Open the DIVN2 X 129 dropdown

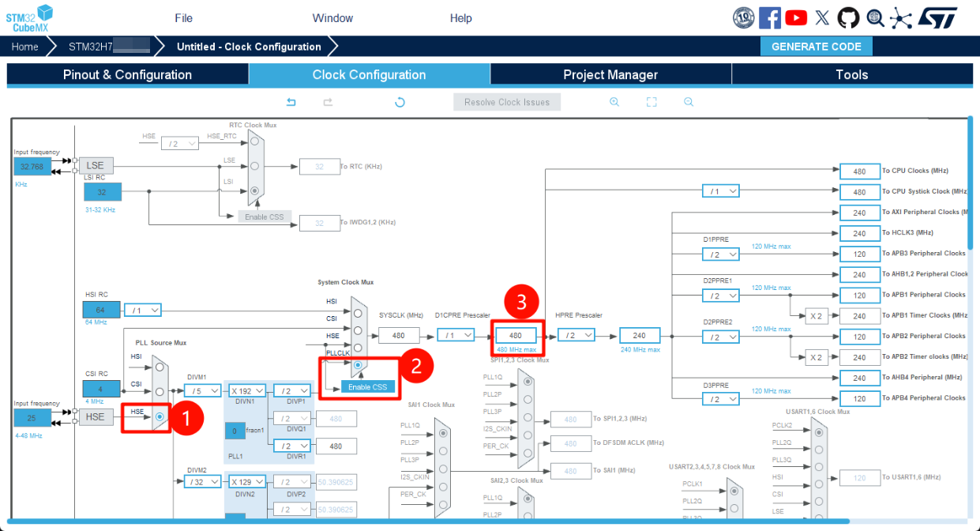point(247,481)
